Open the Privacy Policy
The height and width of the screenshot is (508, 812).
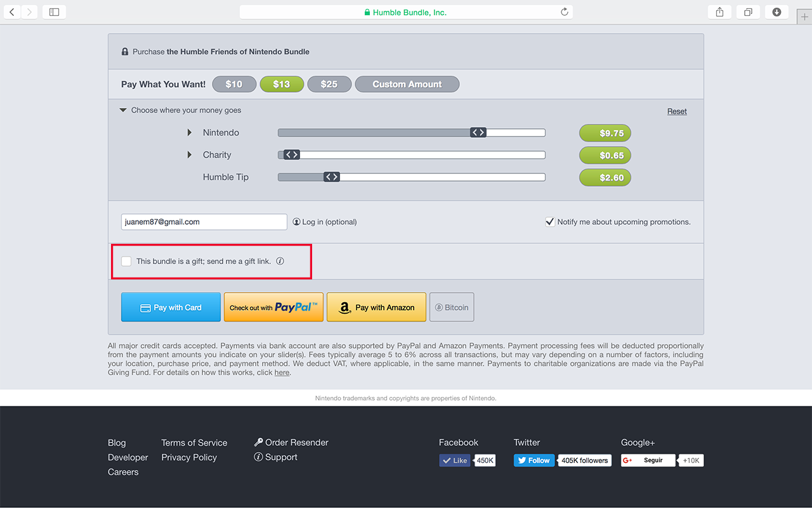(x=189, y=457)
